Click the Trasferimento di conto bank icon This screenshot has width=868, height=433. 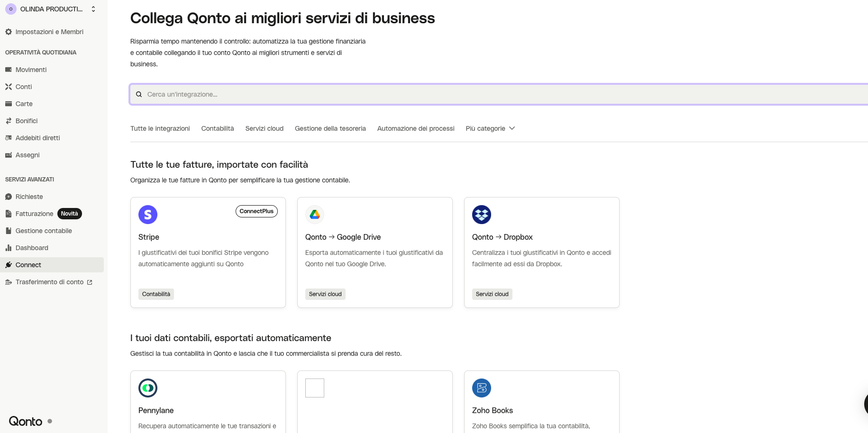(9, 282)
